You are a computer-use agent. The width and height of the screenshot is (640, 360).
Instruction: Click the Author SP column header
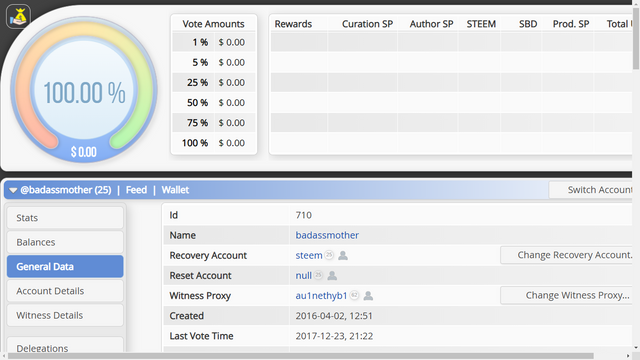(431, 24)
